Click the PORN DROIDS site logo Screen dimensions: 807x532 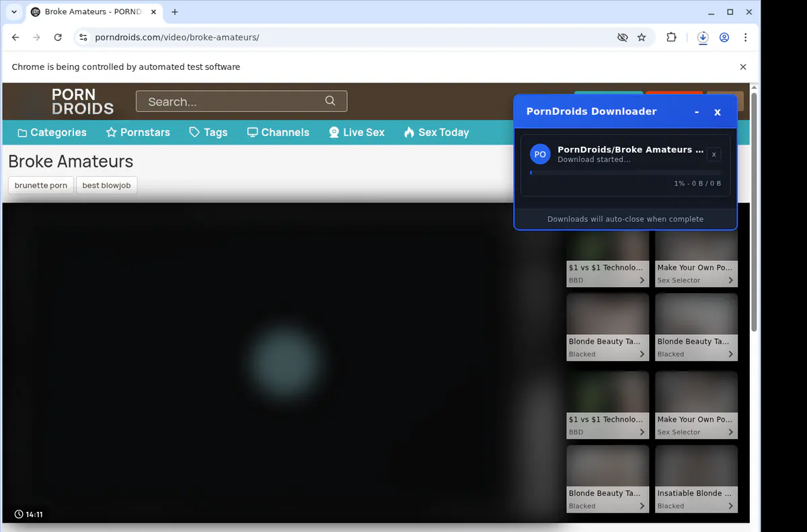tap(83, 102)
